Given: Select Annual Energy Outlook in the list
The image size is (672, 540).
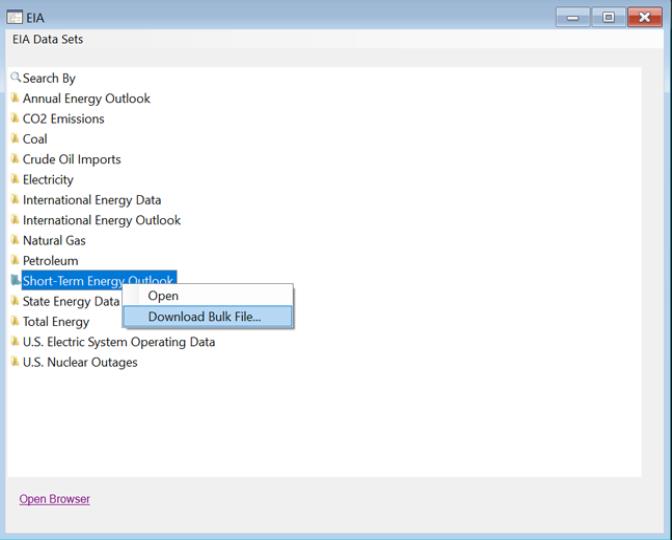Looking at the screenshot, I should [x=86, y=99].
